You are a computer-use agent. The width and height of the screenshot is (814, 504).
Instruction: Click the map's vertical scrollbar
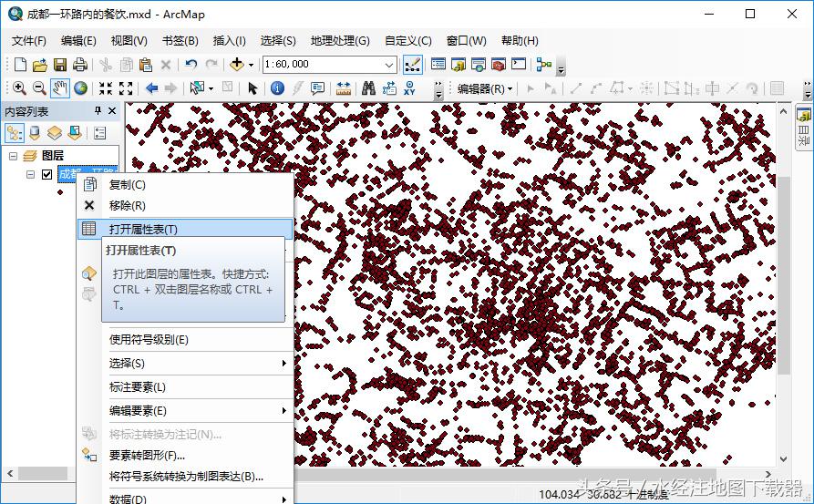click(784, 273)
